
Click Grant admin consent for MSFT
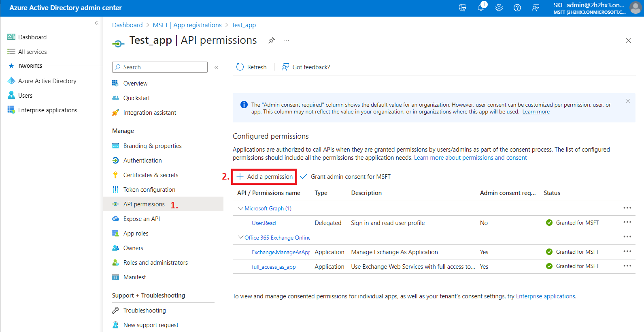tap(350, 177)
